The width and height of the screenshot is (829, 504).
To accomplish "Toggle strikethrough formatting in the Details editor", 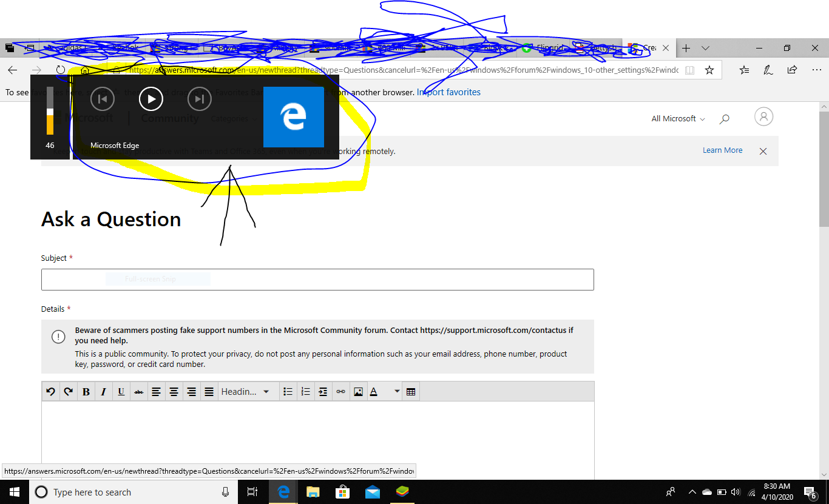I will pyautogui.click(x=139, y=392).
